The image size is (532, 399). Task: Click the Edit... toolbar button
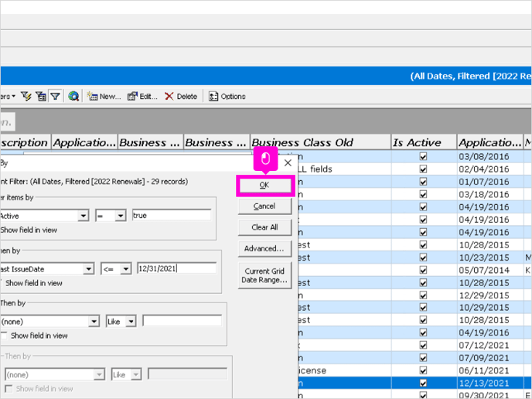tap(142, 97)
